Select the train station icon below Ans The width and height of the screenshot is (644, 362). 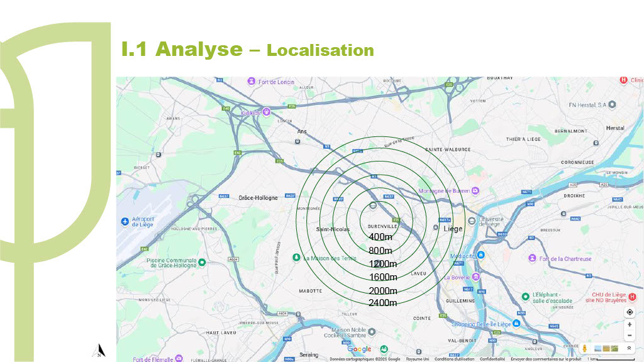pyautogui.click(x=297, y=141)
